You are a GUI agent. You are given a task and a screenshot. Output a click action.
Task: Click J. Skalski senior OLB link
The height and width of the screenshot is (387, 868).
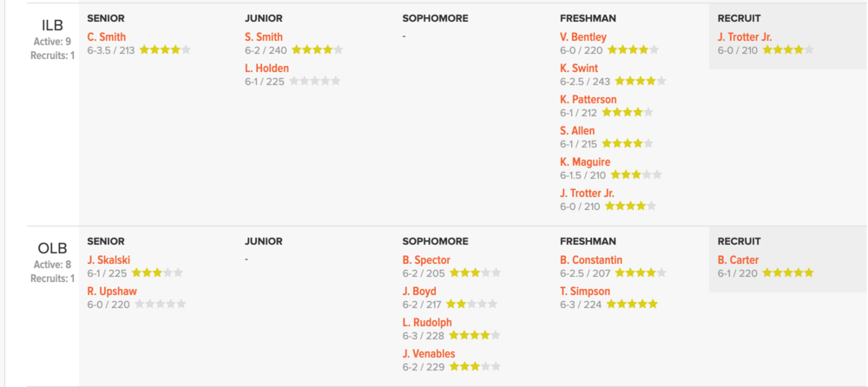[x=108, y=260]
